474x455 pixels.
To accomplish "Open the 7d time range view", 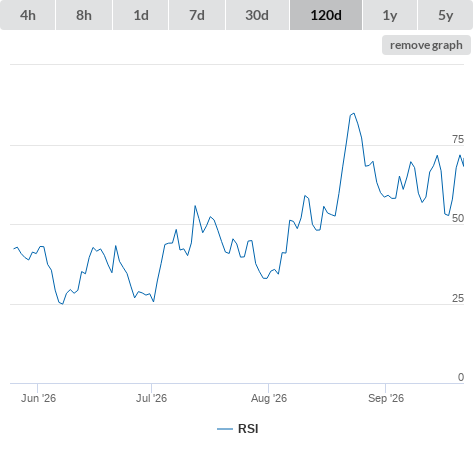I will (197, 15).
